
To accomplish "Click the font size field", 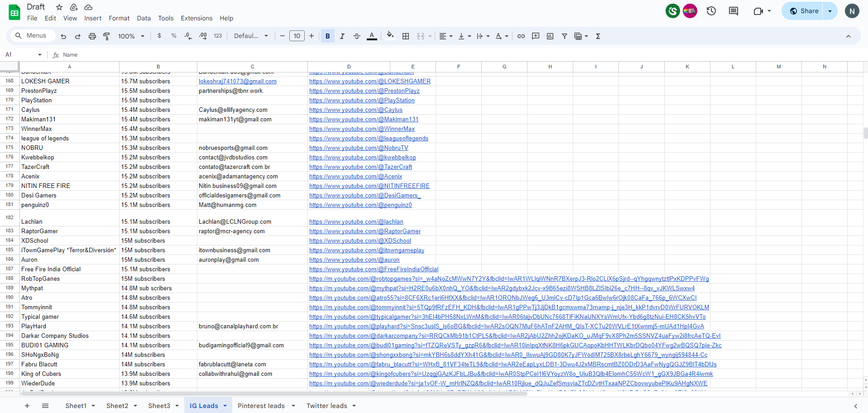I will [x=297, y=36].
